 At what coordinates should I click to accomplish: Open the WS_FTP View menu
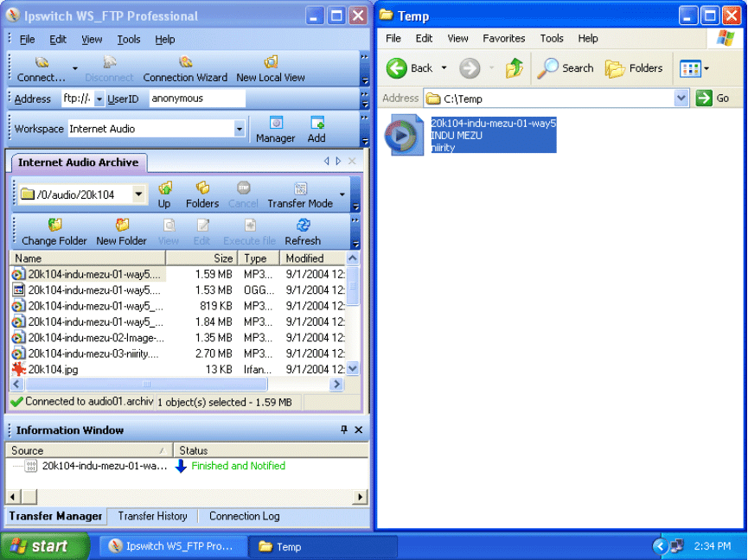92,40
